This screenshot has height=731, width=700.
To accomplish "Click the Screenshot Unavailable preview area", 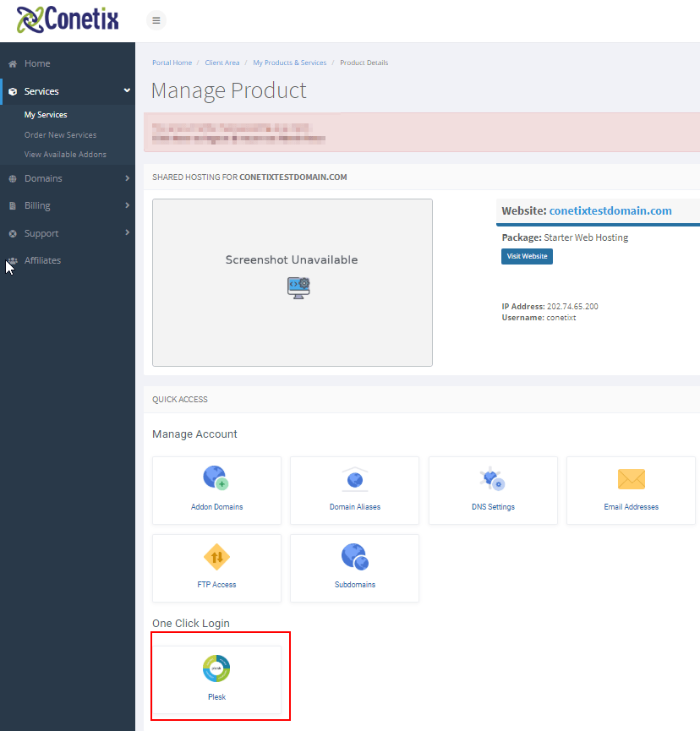I will click(292, 281).
